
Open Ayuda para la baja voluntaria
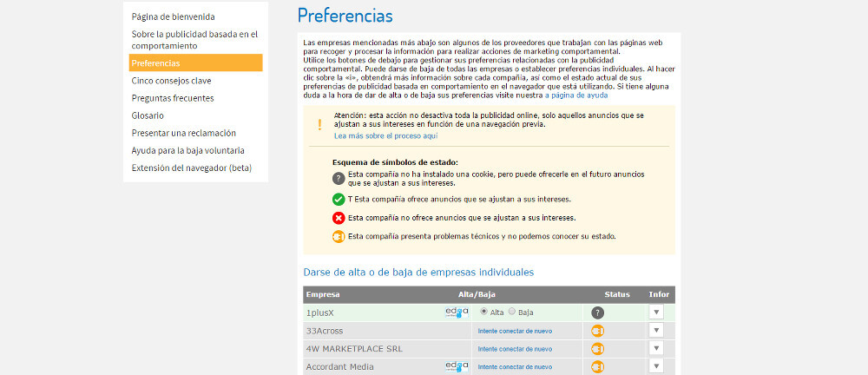tap(188, 151)
